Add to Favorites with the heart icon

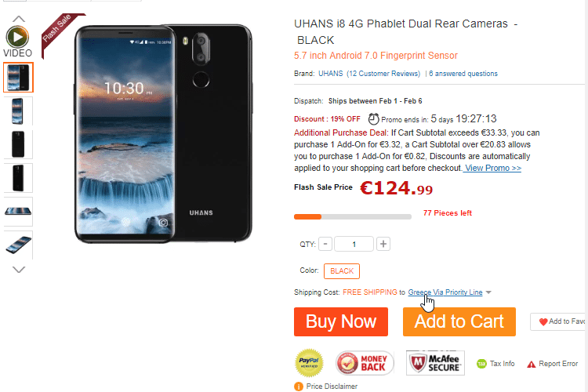coord(543,322)
